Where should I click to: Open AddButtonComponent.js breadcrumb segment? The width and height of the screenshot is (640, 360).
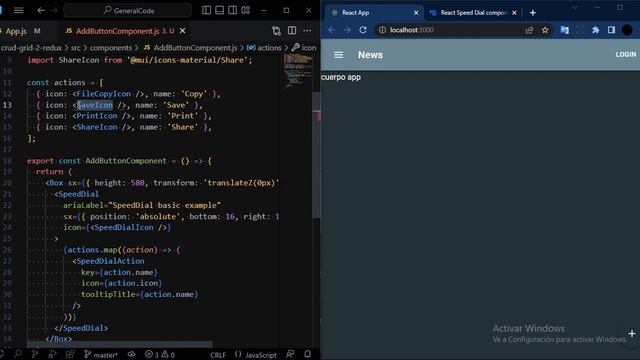[191, 48]
